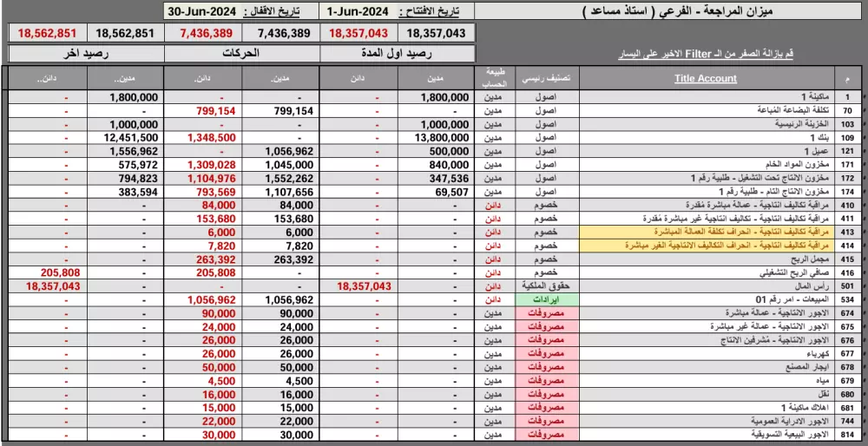Select debit movement 1,552,262 cell
Screen dimensions: 868x446
[x=280, y=178]
